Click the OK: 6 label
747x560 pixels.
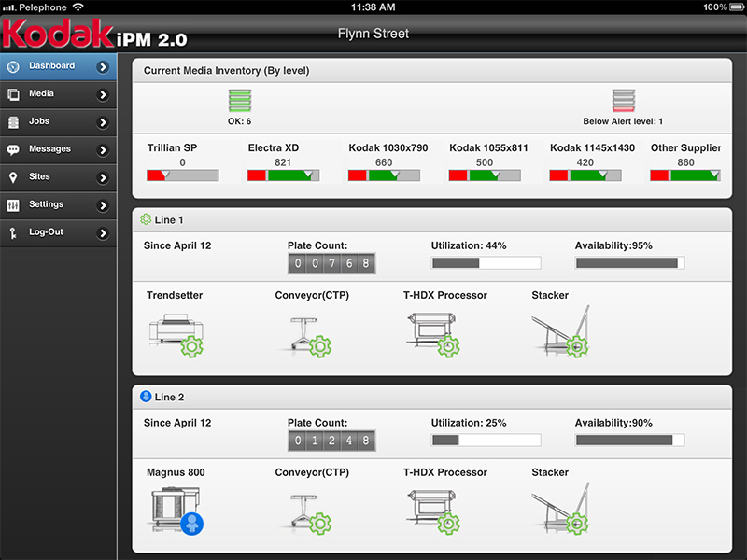[x=240, y=121]
